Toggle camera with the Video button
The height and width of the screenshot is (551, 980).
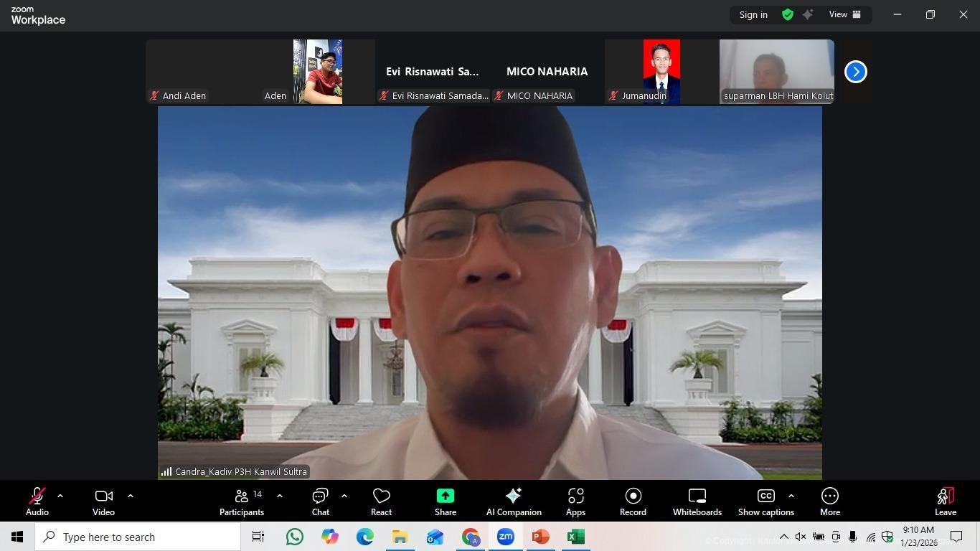[103, 496]
